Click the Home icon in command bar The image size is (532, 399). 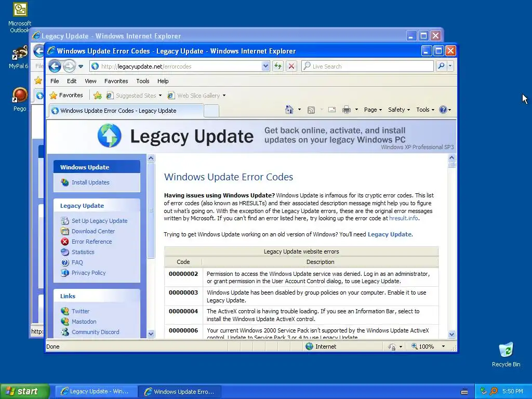click(x=289, y=110)
